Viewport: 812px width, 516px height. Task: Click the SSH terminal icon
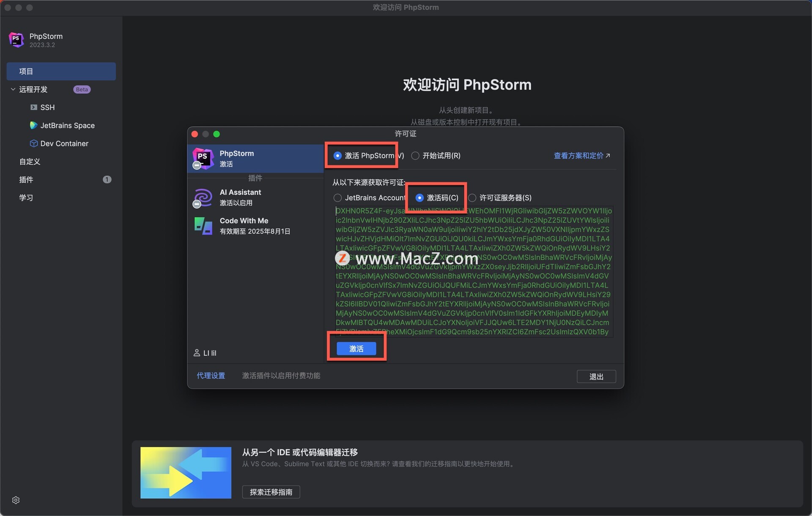click(x=33, y=107)
